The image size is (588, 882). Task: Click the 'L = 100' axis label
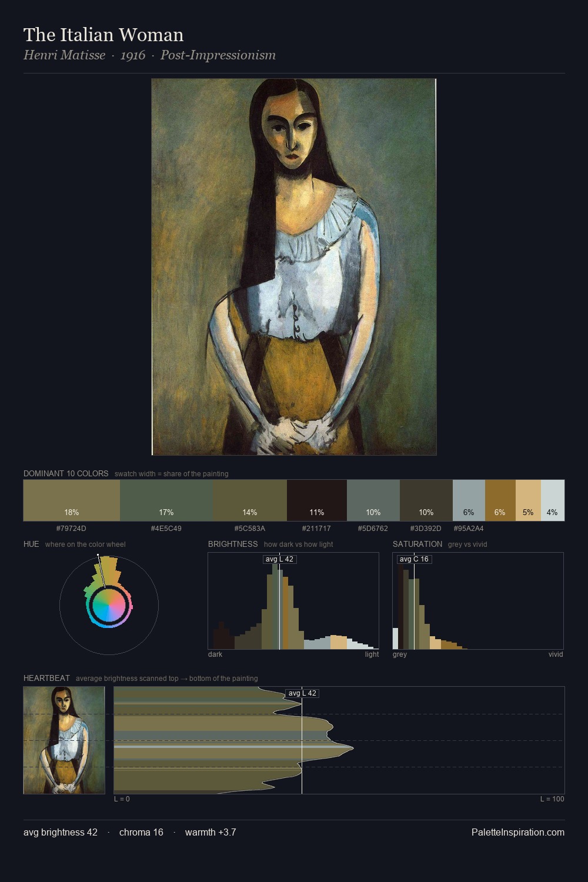552,799
